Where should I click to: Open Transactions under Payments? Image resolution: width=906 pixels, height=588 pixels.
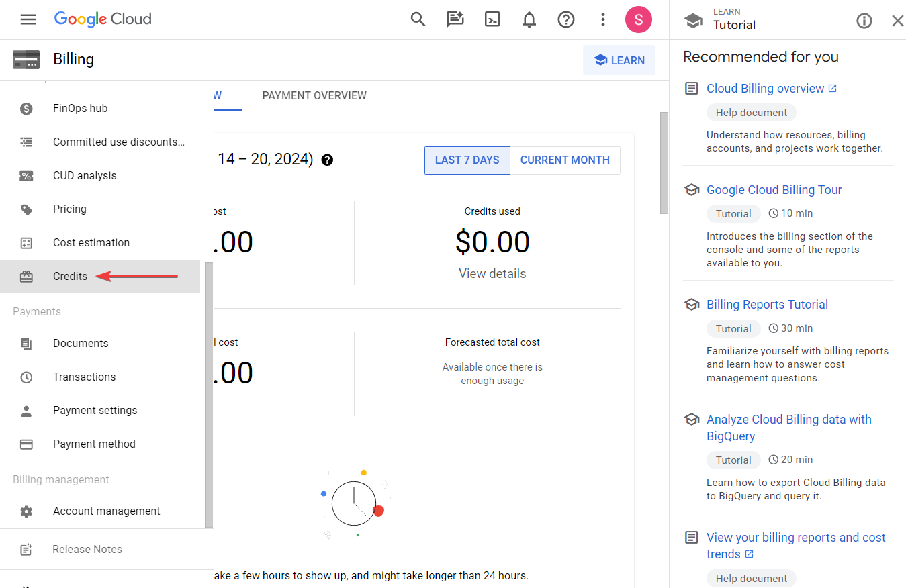tap(100, 377)
